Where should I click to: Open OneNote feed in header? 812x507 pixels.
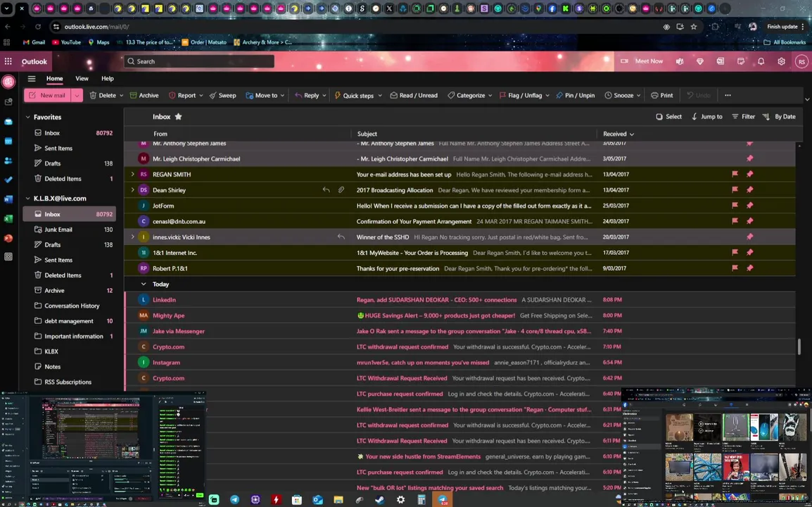721,61
